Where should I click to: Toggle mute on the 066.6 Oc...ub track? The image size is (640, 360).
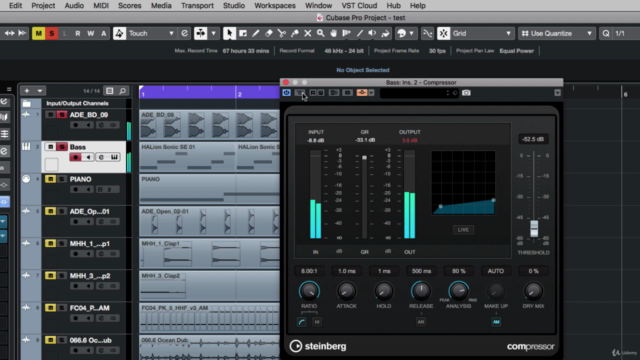pos(50,340)
